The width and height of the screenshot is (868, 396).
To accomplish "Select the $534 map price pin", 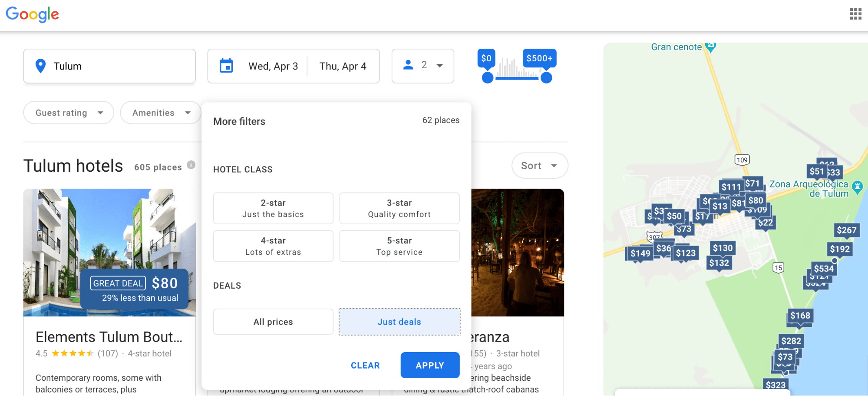I will pyautogui.click(x=823, y=269).
